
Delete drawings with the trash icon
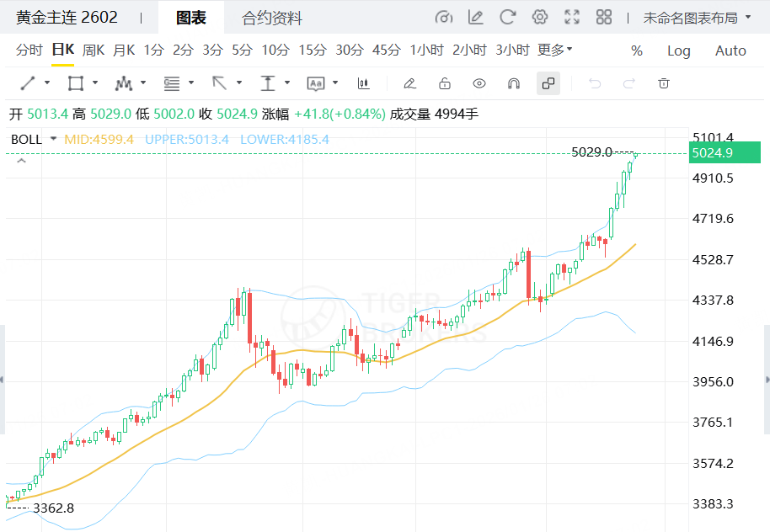pyautogui.click(x=664, y=83)
